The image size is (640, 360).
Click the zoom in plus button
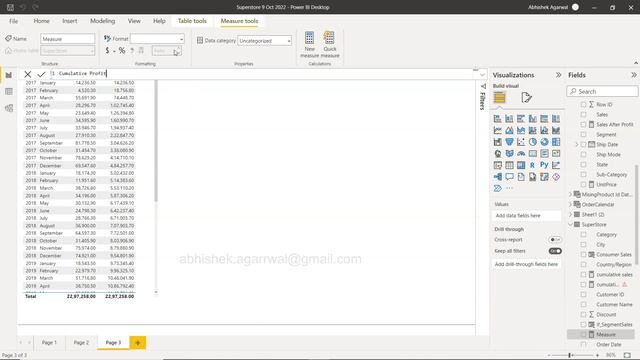coord(597,355)
